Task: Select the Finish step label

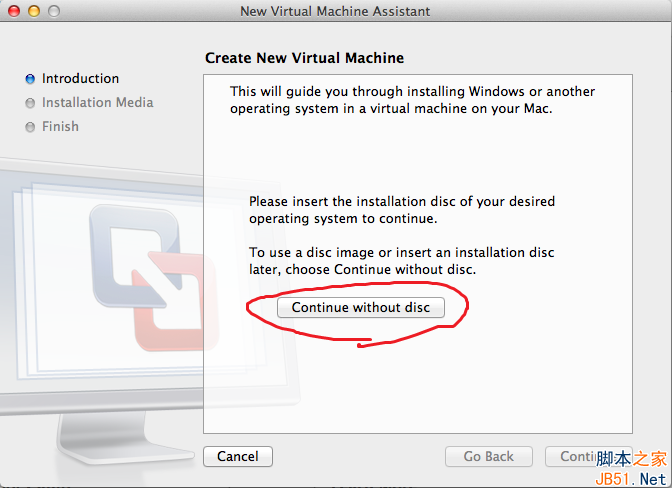Action: [60, 126]
